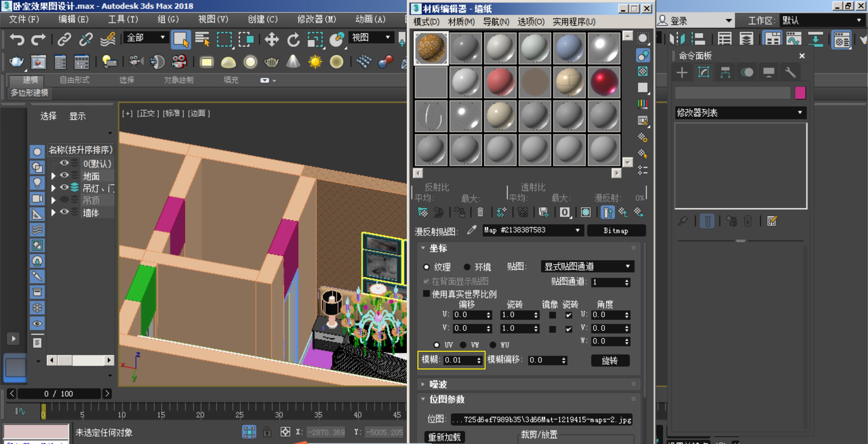Click the Redo arrow icon
Viewport: 868px width, 444px height.
click(38, 40)
